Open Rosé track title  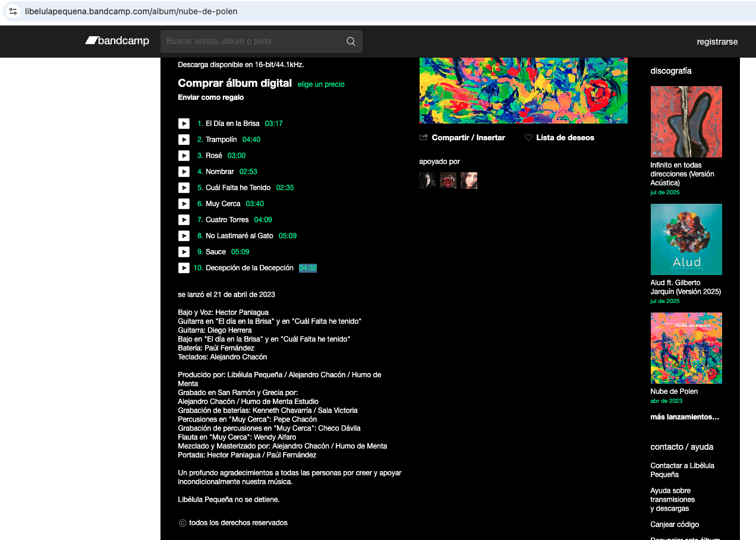(x=214, y=156)
